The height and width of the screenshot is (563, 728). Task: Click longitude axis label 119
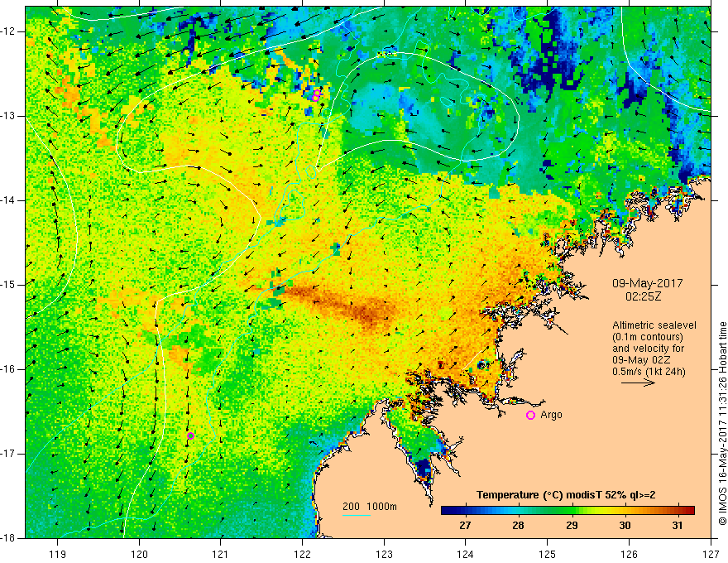(x=57, y=554)
